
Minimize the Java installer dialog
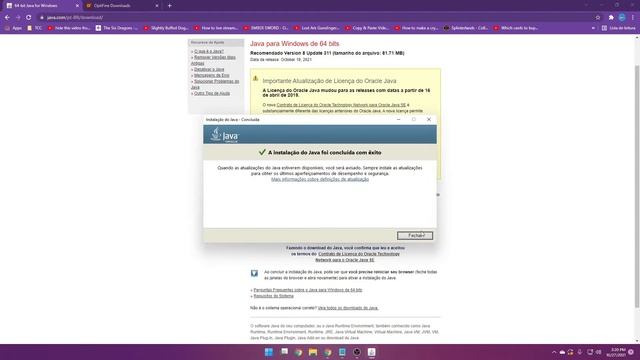coord(398,120)
